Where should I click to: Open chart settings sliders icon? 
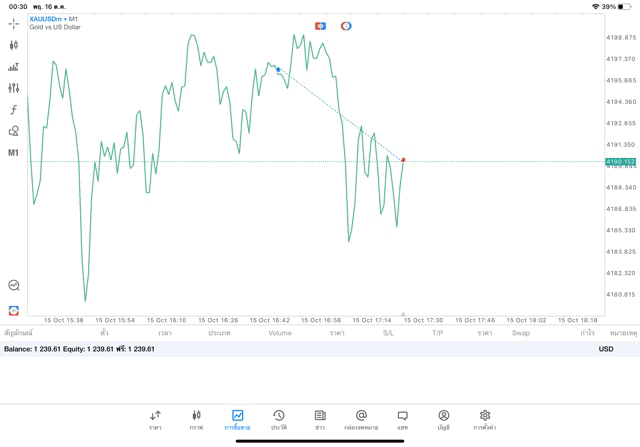point(14,88)
